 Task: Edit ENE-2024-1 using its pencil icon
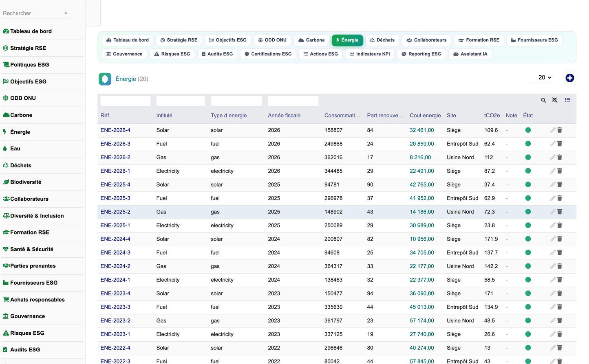coord(552,280)
